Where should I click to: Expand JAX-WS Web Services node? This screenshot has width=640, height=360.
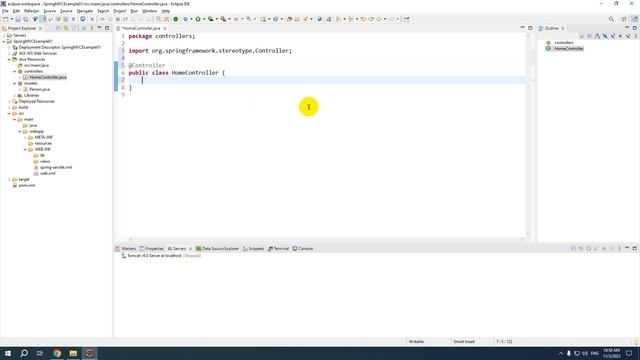coord(9,53)
